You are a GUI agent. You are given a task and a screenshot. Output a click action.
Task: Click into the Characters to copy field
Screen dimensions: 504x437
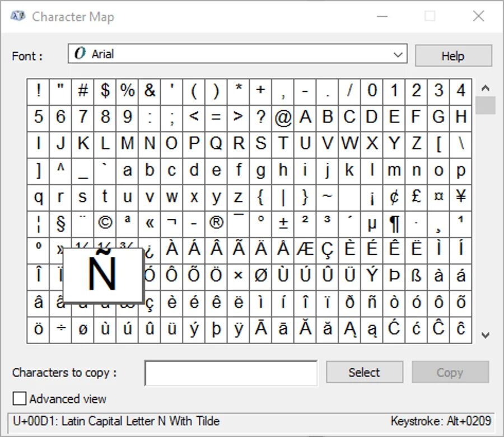click(231, 373)
